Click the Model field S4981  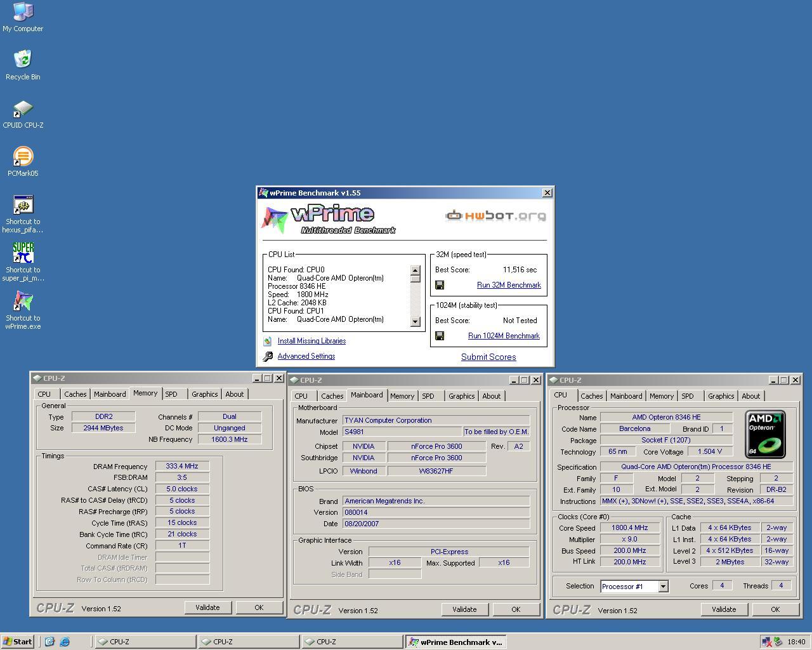(402, 432)
